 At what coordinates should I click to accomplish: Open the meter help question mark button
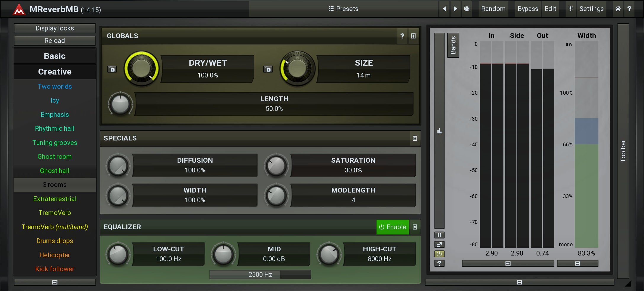pyautogui.click(x=439, y=263)
